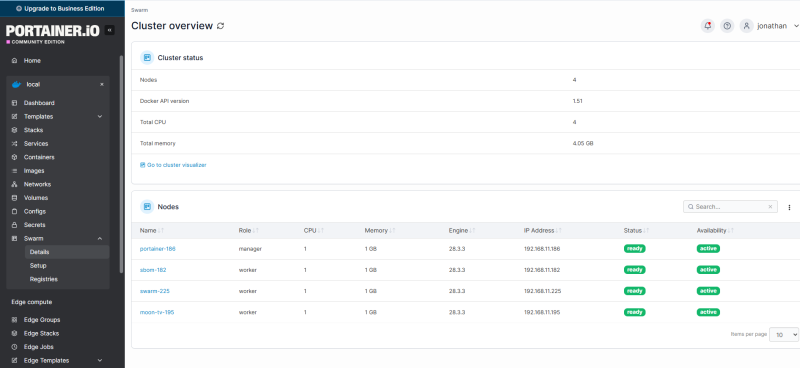The width and height of the screenshot is (800, 368).
Task: Expand the Templates submenu chevron
Action: [x=100, y=116]
